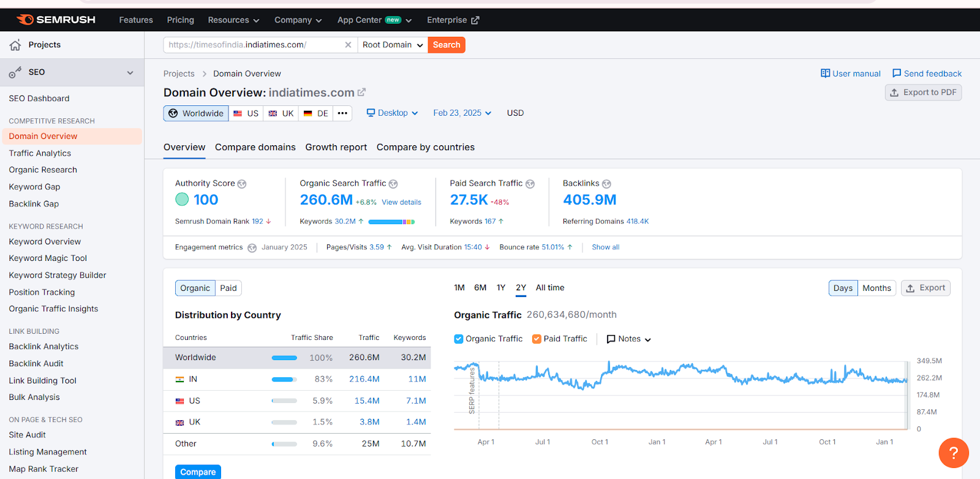Click the Notes comment icon
Screen dimensions: 980x479
611,339
